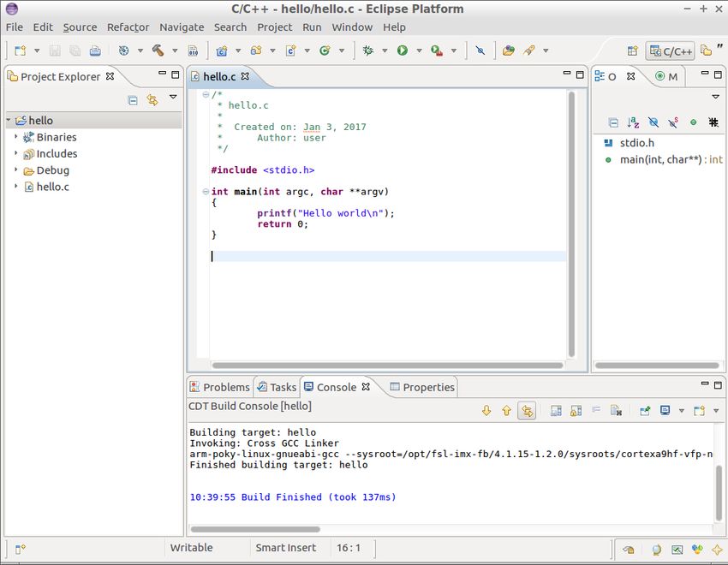Close the hello.c editor tab
Viewport: 728px width, 565px height.
point(245,76)
